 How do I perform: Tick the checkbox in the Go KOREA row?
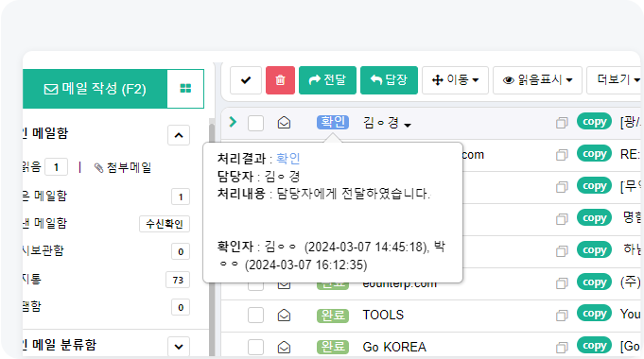click(x=255, y=347)
